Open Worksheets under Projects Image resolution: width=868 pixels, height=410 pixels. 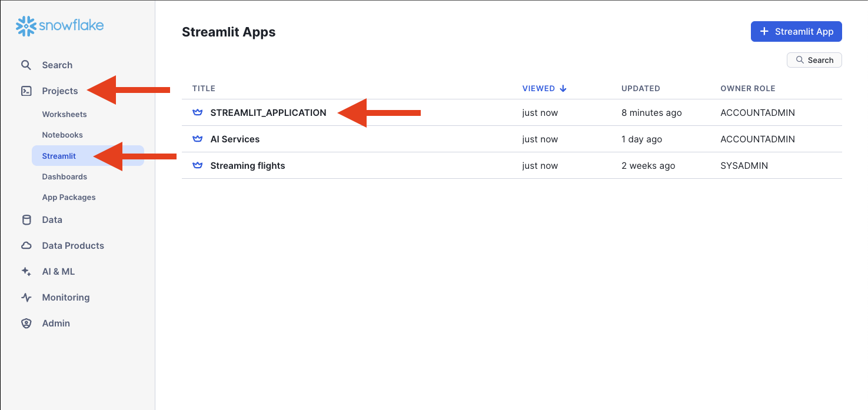click(64, 115)
